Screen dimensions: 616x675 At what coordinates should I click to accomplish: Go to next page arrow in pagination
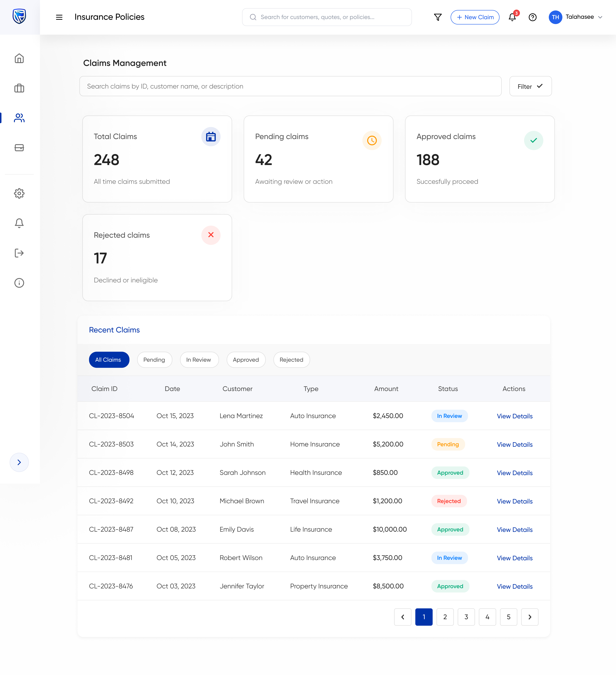pos(530,617)
